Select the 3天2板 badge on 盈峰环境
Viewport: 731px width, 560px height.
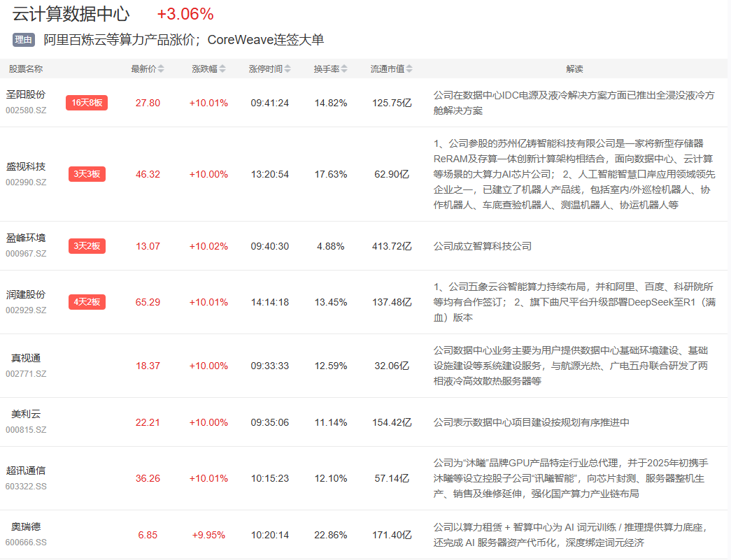87,246
